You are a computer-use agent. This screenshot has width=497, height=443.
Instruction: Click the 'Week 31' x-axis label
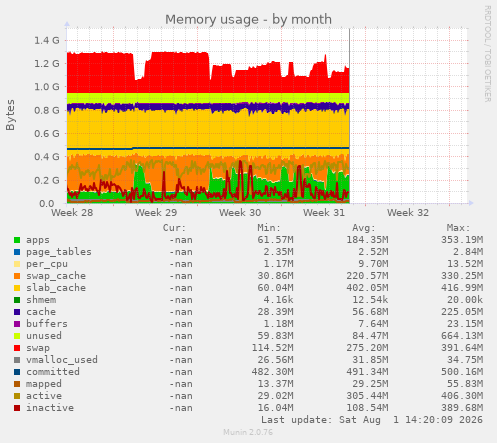tap(324, 213)
